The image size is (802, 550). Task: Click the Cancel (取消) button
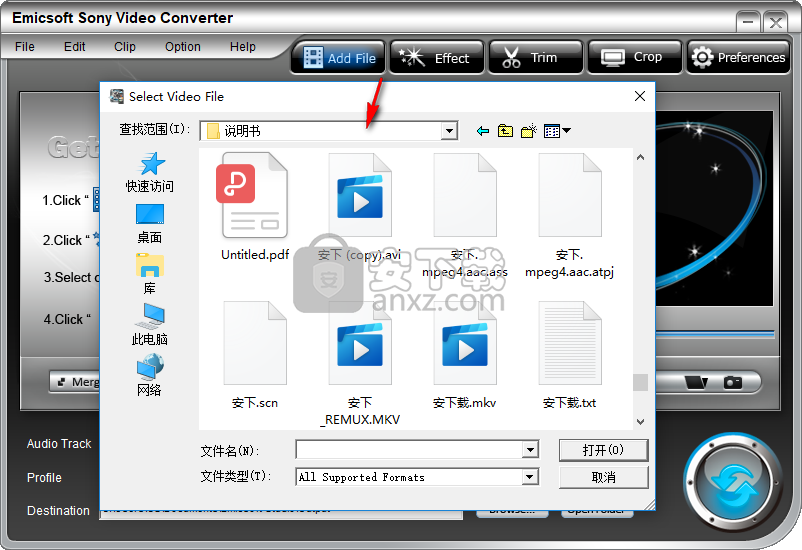click(x=604, y=477)
